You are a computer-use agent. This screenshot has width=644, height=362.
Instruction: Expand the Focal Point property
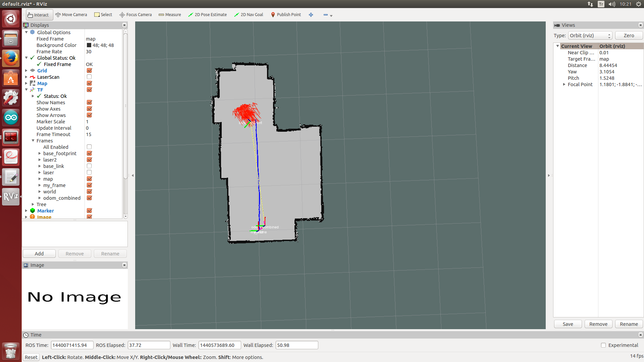564,84
